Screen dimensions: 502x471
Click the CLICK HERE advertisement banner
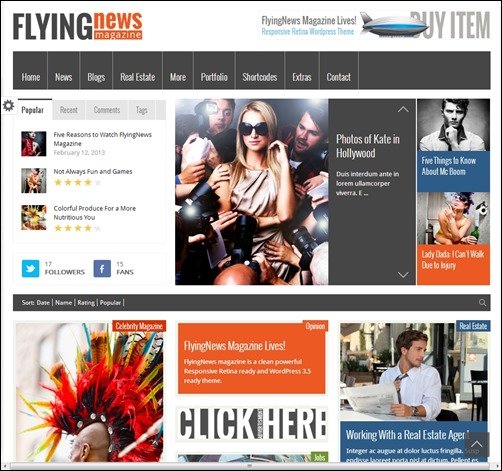(x=252, y=424)
